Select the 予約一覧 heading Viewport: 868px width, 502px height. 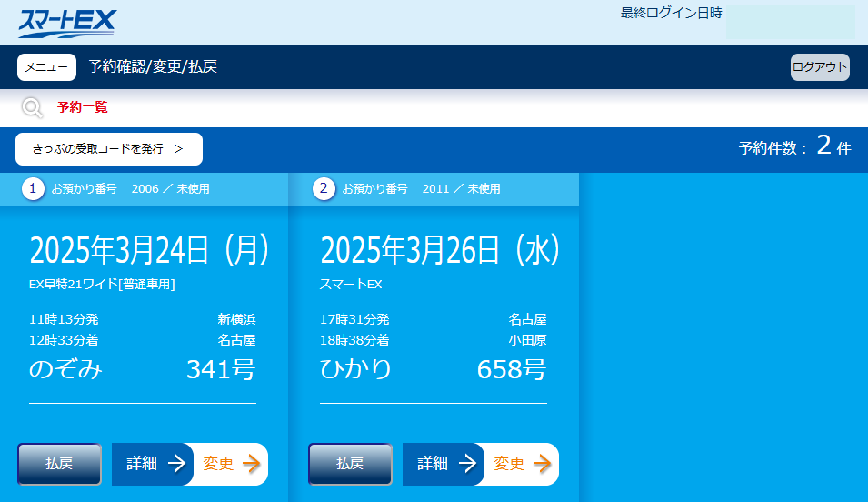point(83,107)
